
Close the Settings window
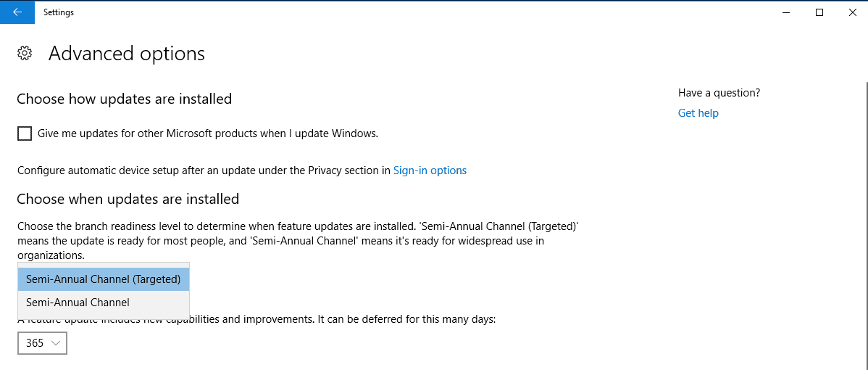pyautogui.click(x=852, y=12)
